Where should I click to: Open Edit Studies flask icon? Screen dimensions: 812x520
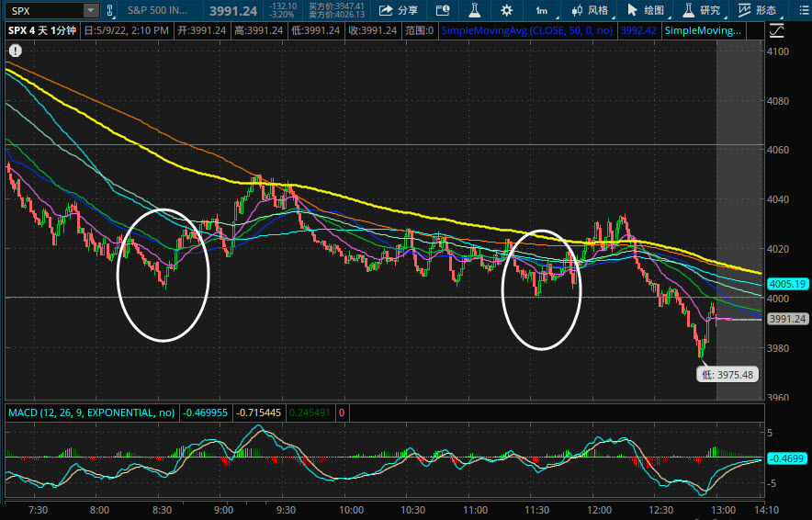[x=474, y=10]
